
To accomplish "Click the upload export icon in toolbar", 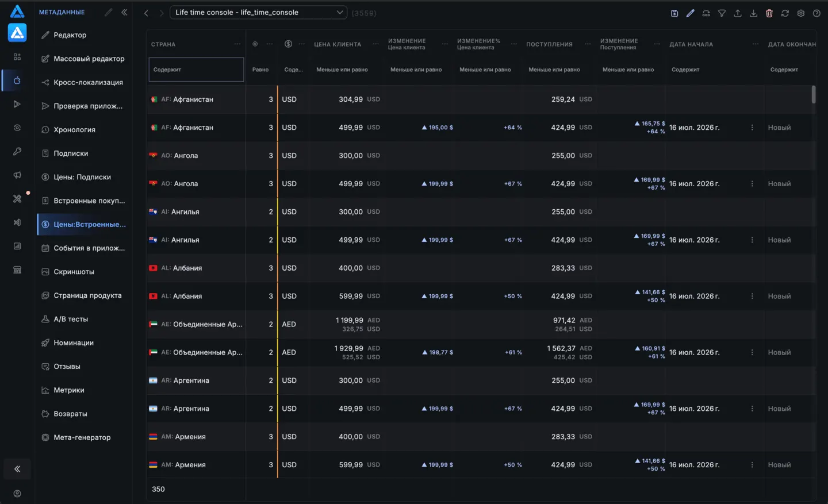I will click(x=738, y=13).
